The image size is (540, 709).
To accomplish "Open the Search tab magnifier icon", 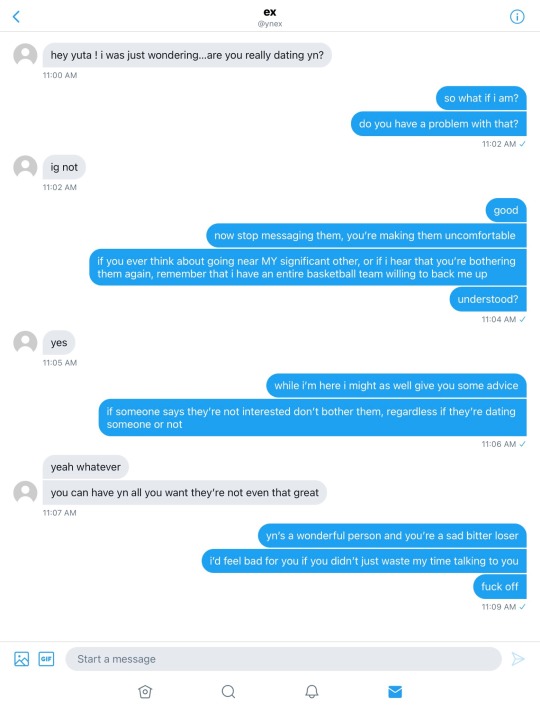I will coord(228,691).
